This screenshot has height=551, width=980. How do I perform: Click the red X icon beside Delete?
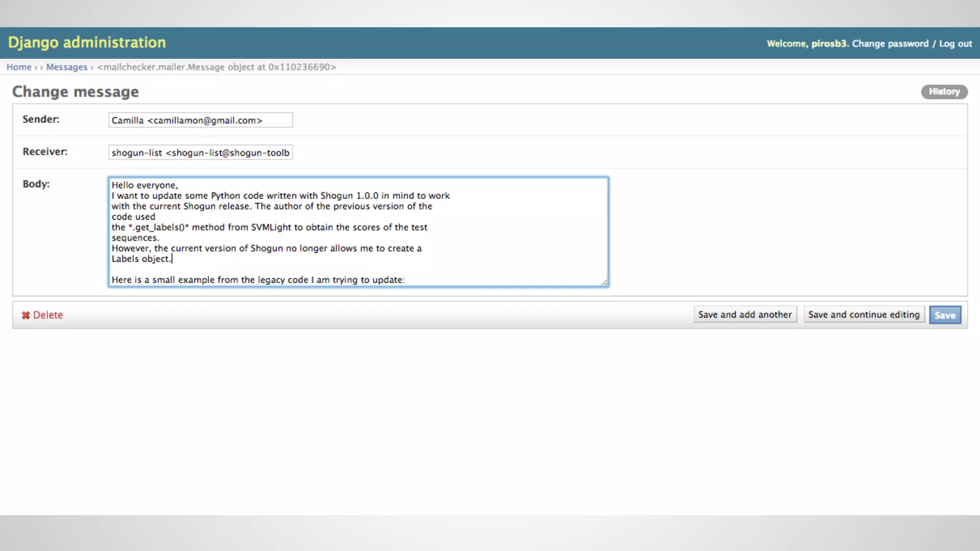pos(25,315)
